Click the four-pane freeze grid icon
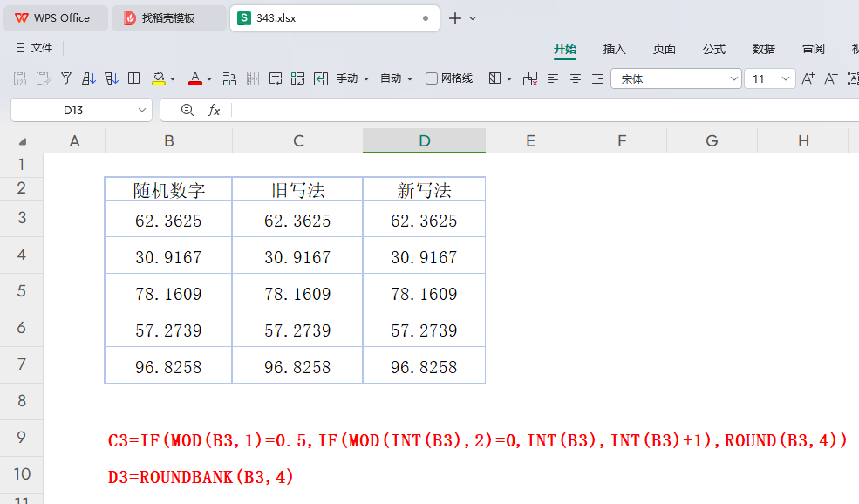This screenshot has width=859, height=504. 133,78
